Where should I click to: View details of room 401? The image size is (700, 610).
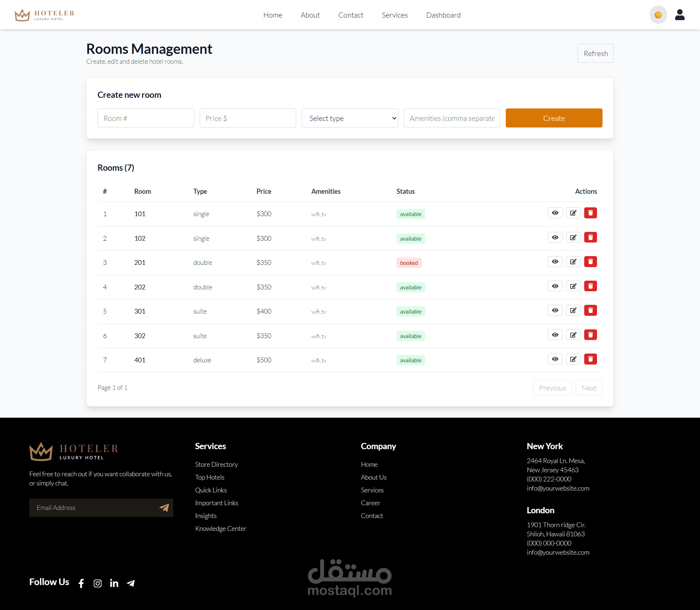point(555,359)
